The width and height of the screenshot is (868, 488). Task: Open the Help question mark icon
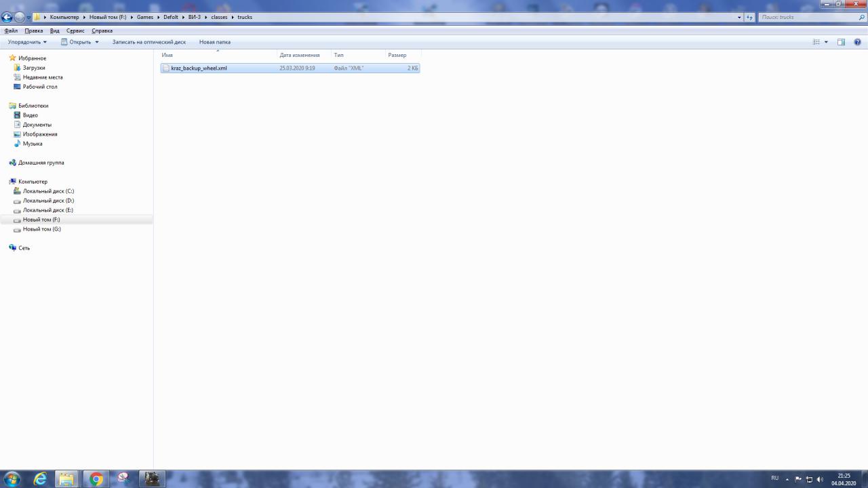[x=858, y=42]
